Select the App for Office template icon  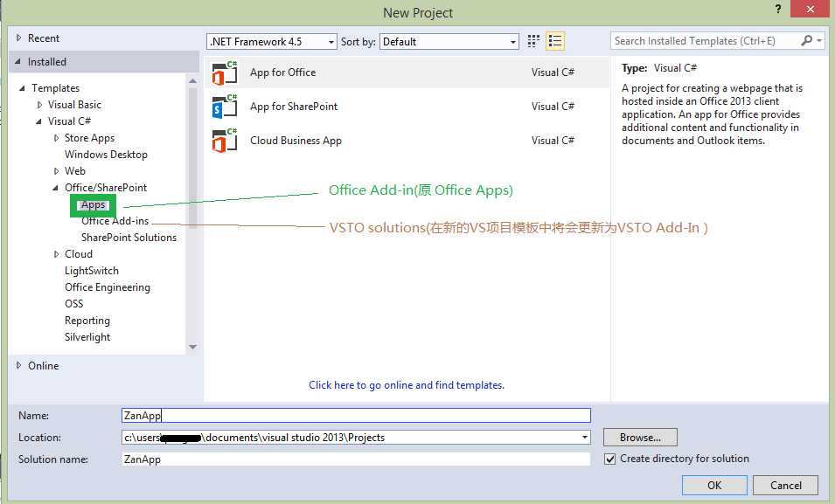click(225, 72)
